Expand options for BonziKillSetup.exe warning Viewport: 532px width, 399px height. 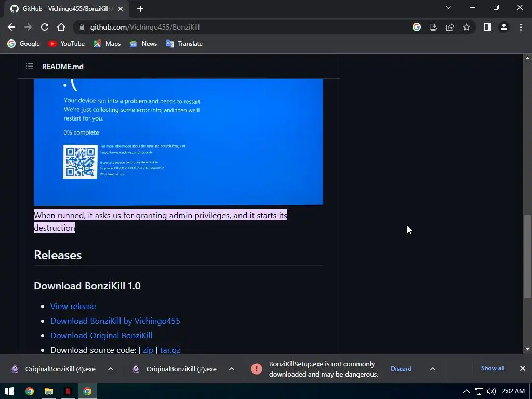(433, 369)
